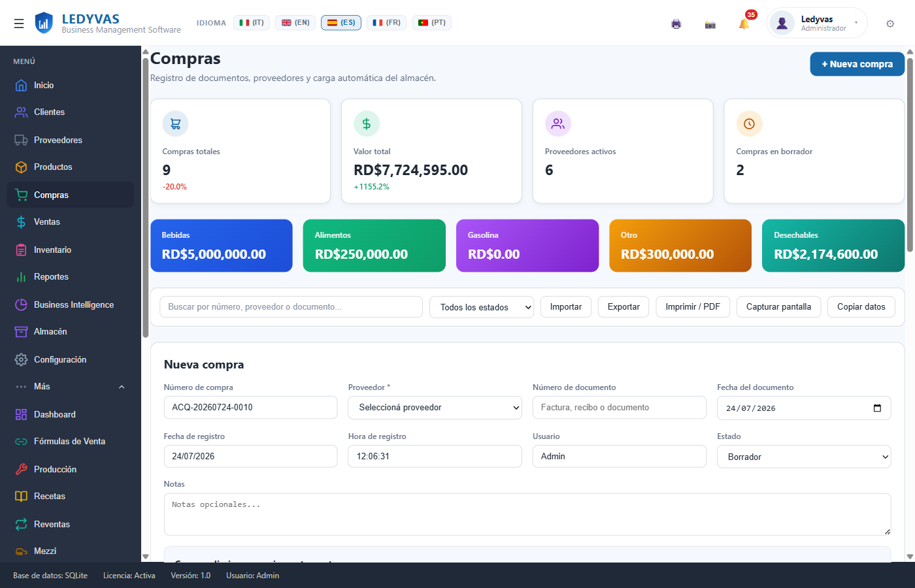The width and height of the screenshot is (915, 588).
Task: Open Almacén archive icon in sidebar
Action: point(21,331)
